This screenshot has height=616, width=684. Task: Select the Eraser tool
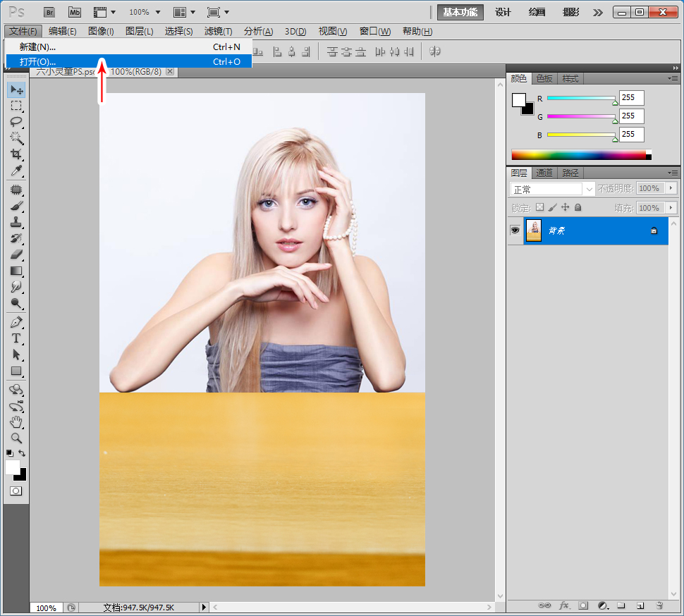17,254
